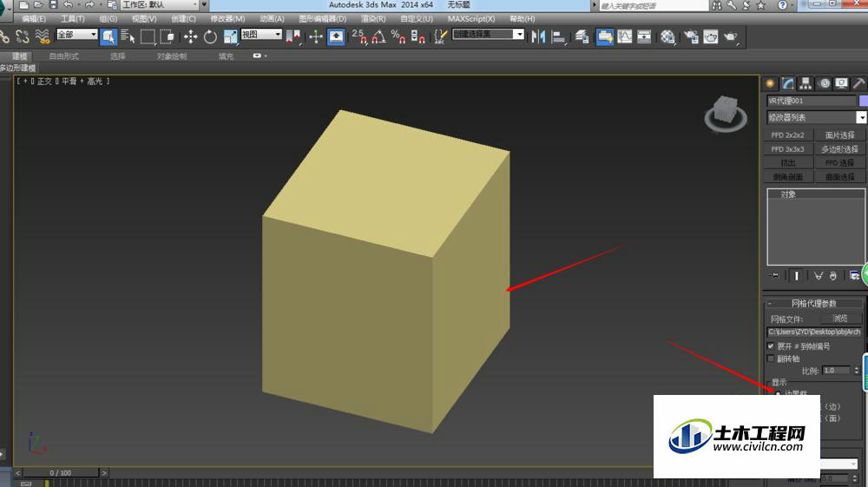Click the FFD 2x2x2 modifier button

788,135
